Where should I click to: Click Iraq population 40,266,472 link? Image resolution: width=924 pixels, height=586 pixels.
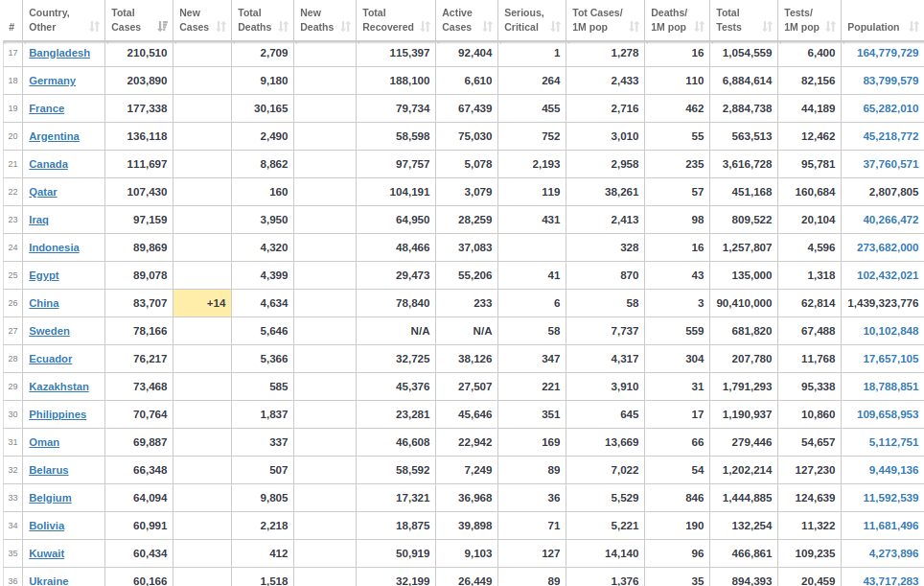coord(891,220)
